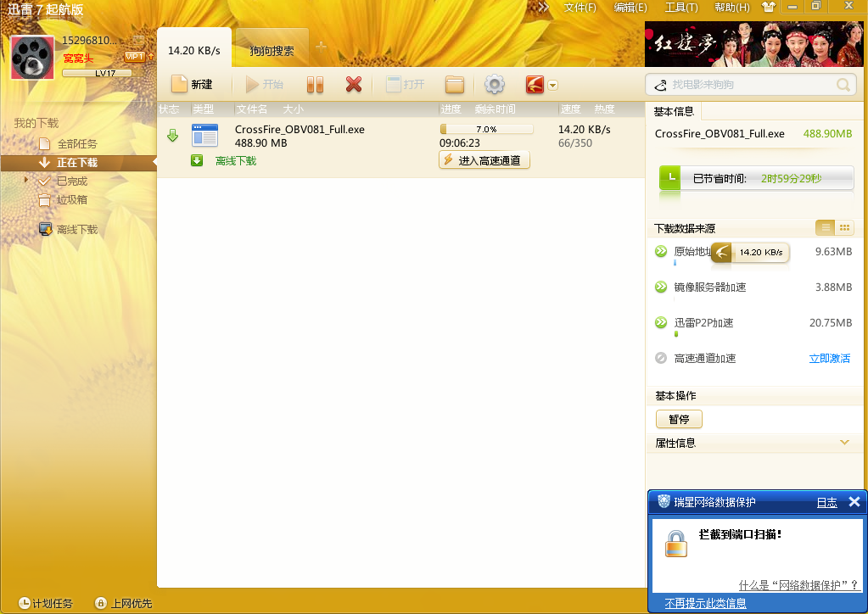
Task: Close the 瑞星网络数据保护 popup
Action: coord(854,502)
